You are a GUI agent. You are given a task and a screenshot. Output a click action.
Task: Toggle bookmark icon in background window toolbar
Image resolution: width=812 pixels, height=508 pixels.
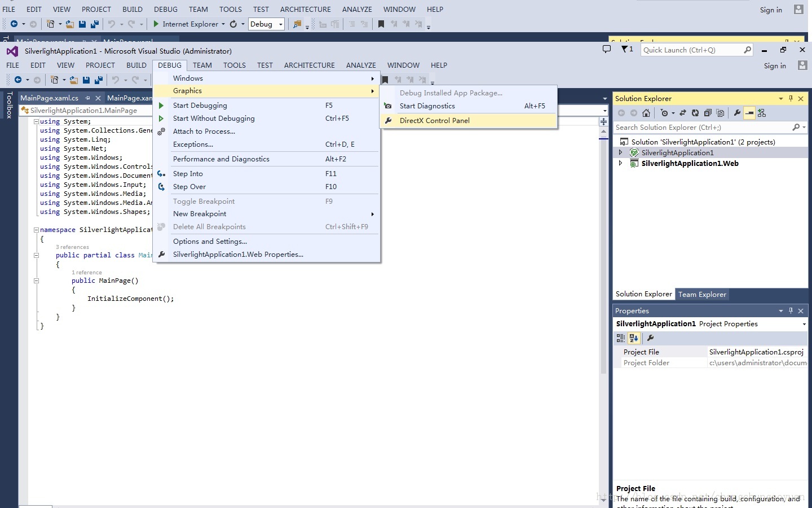click(x=381, y=24)
